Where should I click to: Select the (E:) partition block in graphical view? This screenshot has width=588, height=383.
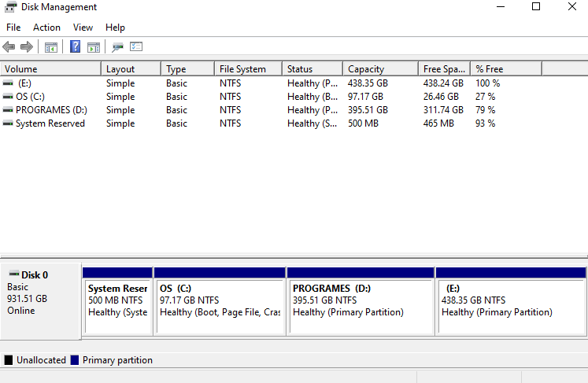click(x=511, y=301)
